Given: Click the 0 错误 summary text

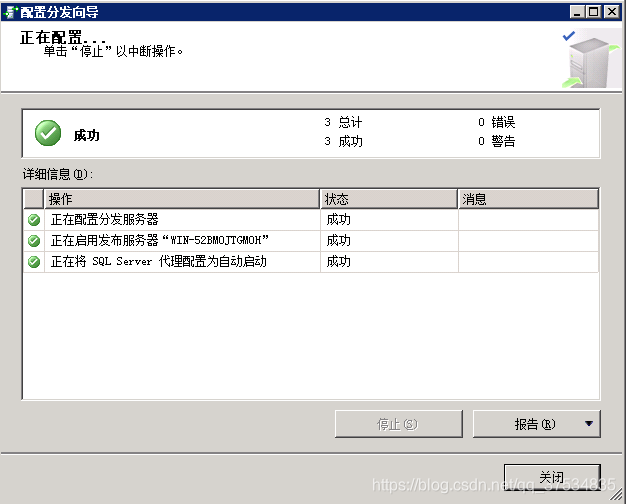Looking at the screenshot, I should click(497, 122).
